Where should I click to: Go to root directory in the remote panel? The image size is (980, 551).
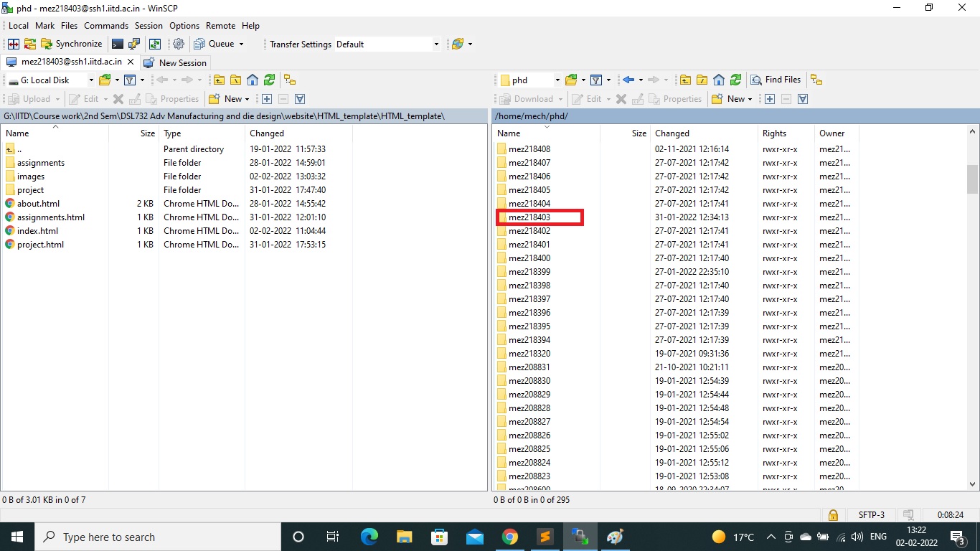(702, 80)
